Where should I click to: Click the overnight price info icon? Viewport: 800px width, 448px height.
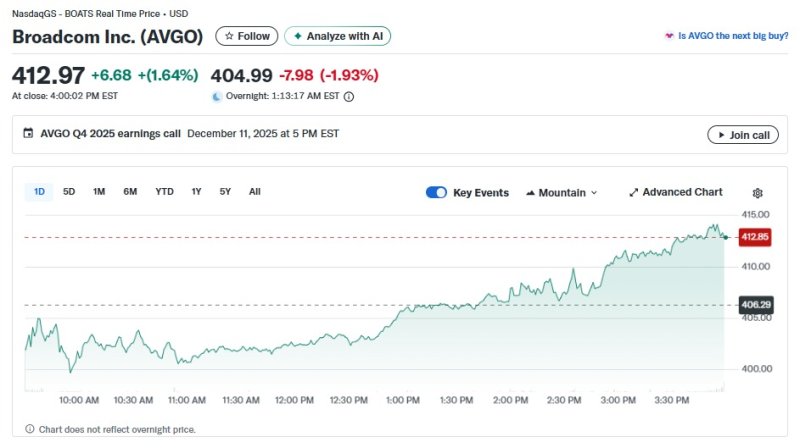[x=348, y=97]
